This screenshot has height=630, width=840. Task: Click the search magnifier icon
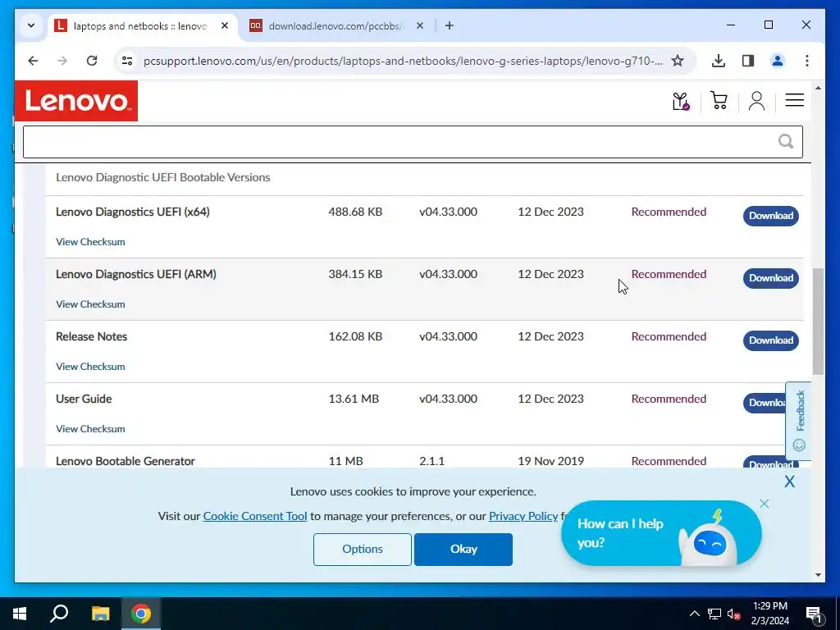(785, 141)
